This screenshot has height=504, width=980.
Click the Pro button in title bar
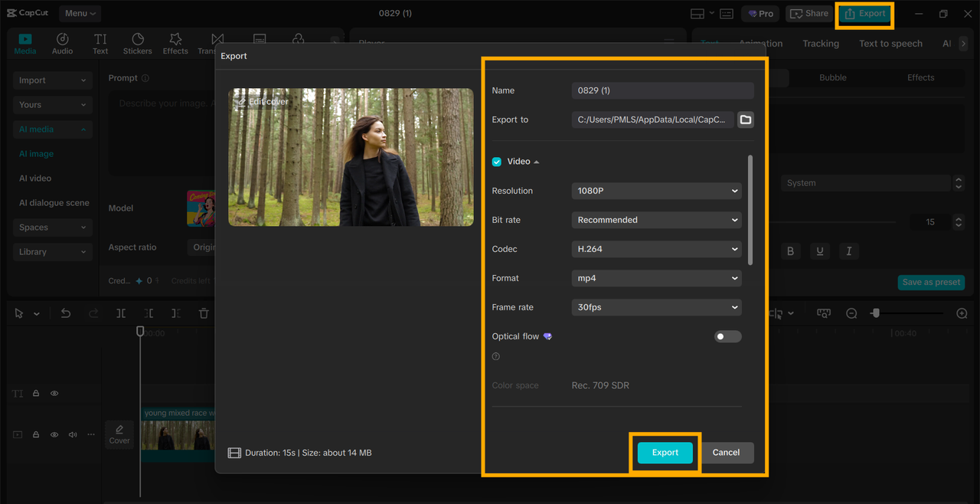coord(761,14)
